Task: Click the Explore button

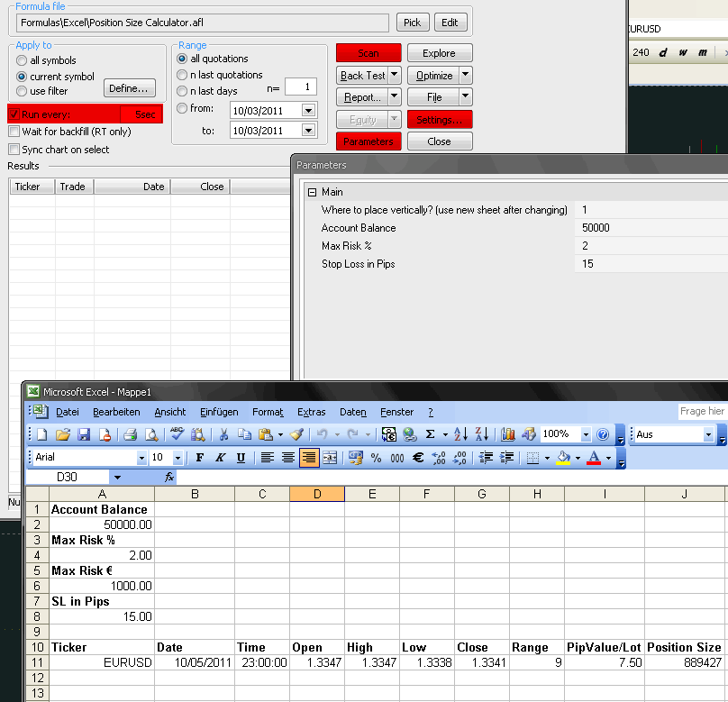Action: 439,53
